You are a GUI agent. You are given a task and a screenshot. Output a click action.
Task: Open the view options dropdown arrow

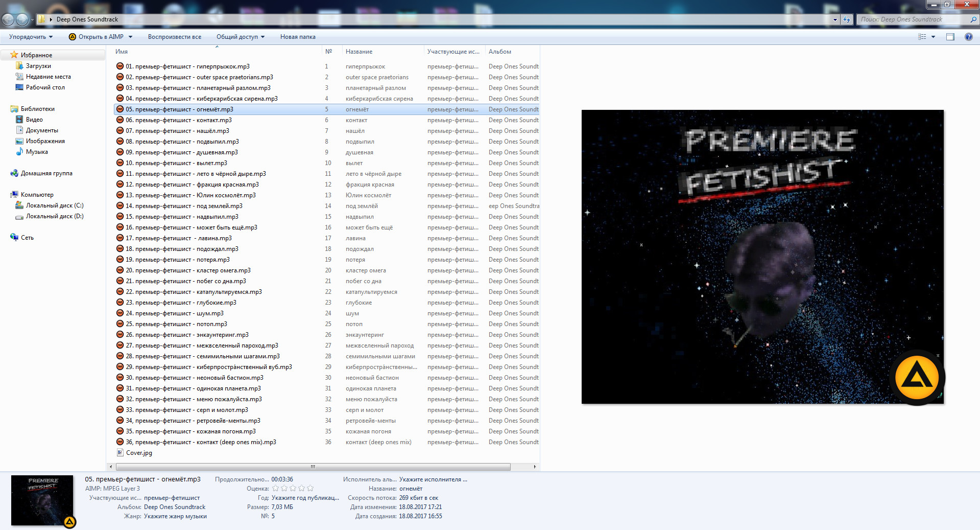tap(933, 37)
